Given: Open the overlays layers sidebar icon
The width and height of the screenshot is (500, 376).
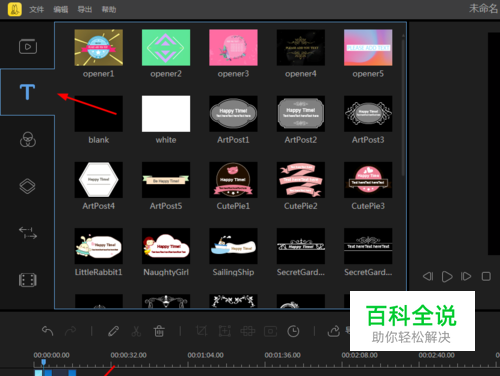Looking at the screenshot, I should point(27,186).
